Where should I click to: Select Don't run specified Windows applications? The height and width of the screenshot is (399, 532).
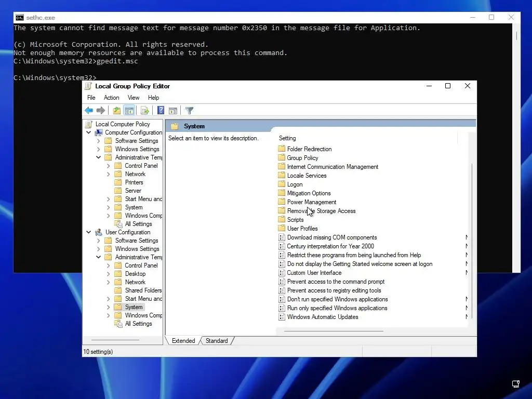tap(337, 299)
